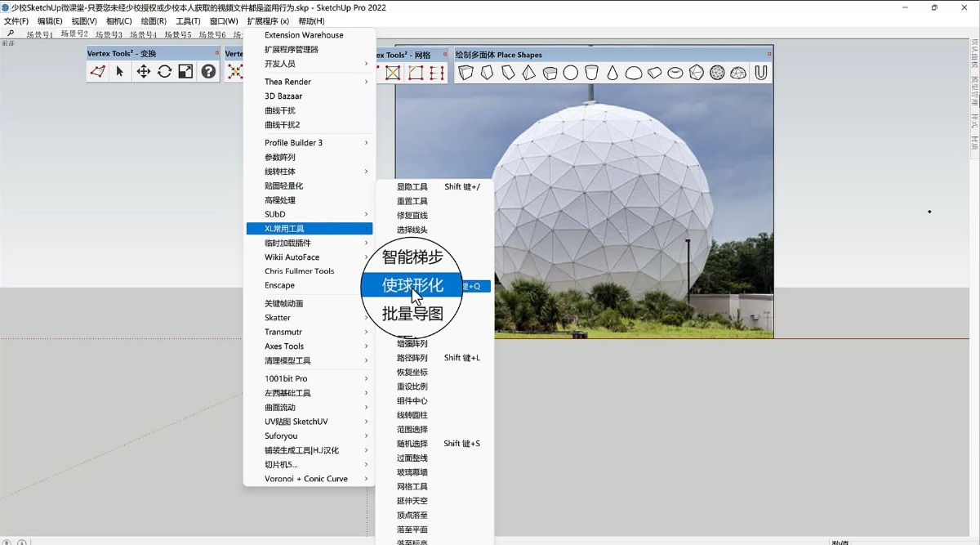
Task: Place a prism shape from Place Shapes
Action: click(x=487, y=73)
